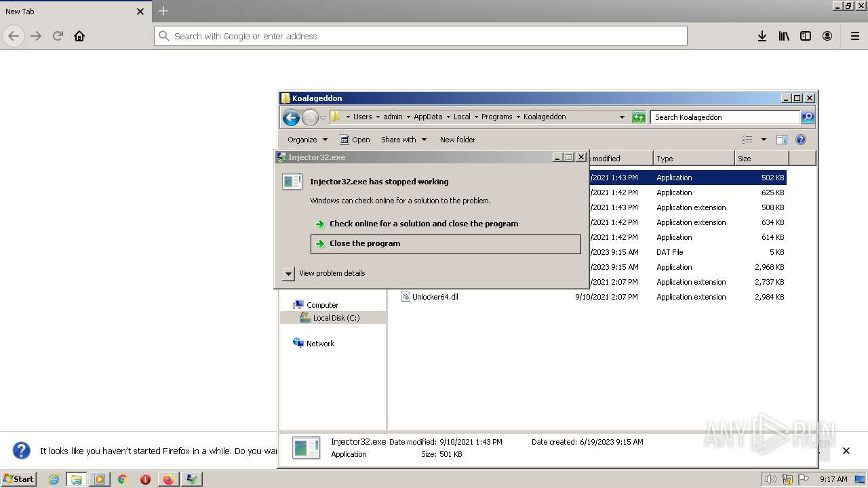Expand View problem details
The image size is (868, 488).
click(324, 273)
